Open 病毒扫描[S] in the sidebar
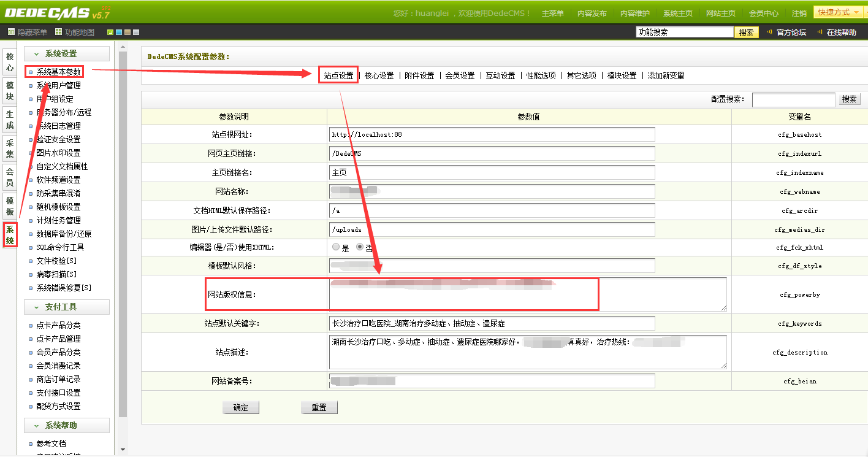868x457 pixels. [x=56, y=274]
